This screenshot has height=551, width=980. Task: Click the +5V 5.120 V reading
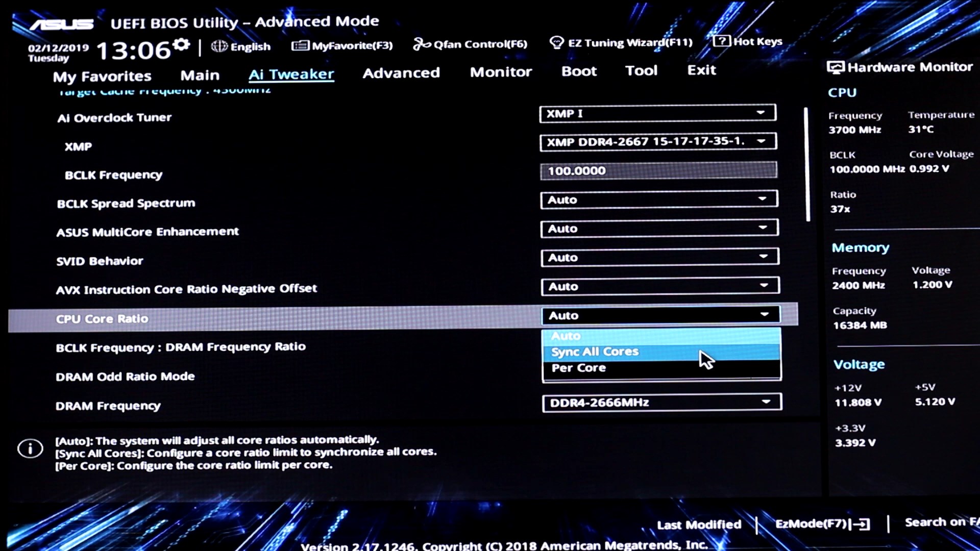pyautogui.click(x=935, y=402)
